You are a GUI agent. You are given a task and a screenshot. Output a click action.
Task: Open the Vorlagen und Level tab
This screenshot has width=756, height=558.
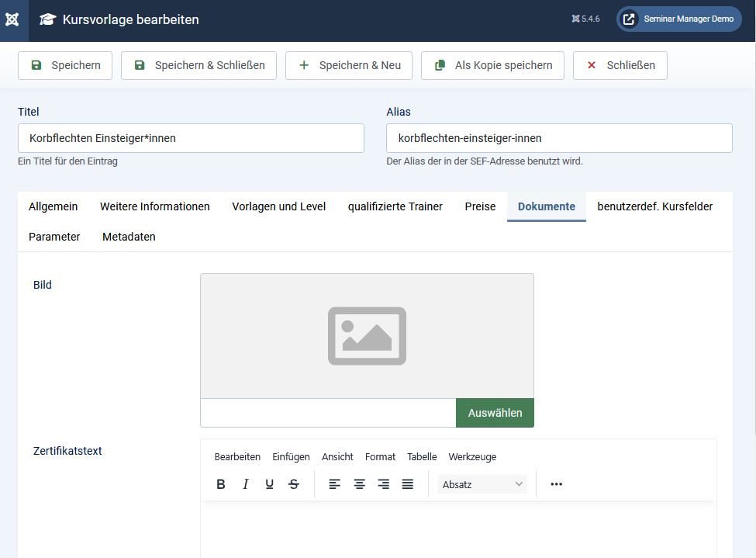[278, 206]
